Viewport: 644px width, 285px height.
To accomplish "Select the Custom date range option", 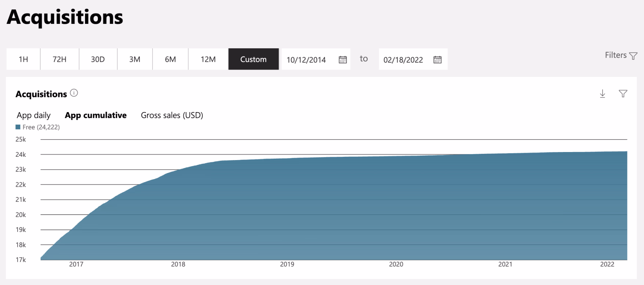I will 253,59.
